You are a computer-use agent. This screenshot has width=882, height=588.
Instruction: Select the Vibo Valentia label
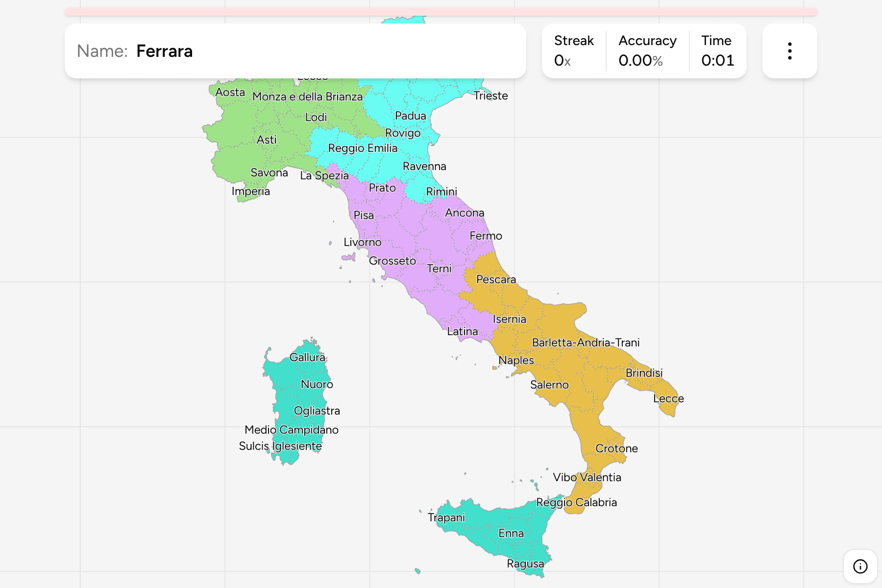[587, 477]
